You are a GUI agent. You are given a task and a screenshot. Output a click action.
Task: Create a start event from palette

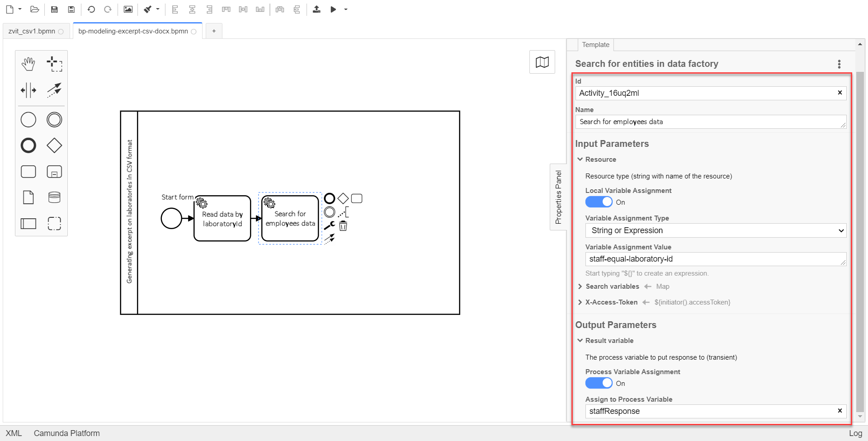point(28,120)
